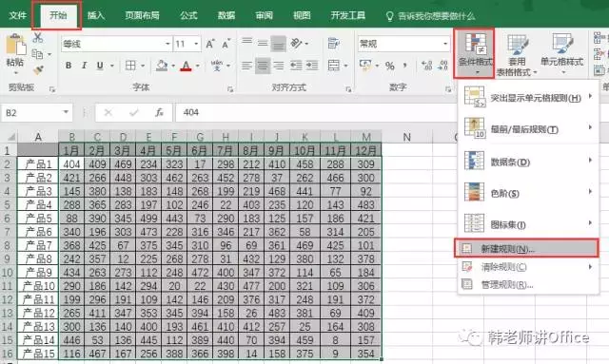Click the Borders icon
This screenshot has height=364, width=609.
[x=130, y=66]
